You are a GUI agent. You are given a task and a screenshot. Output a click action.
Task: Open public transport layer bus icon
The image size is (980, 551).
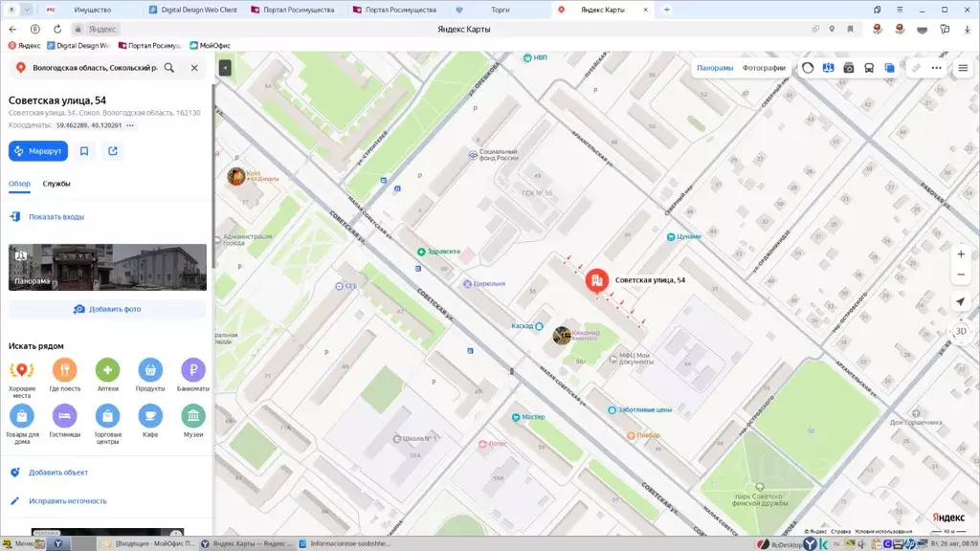click(x=869, y=68)
